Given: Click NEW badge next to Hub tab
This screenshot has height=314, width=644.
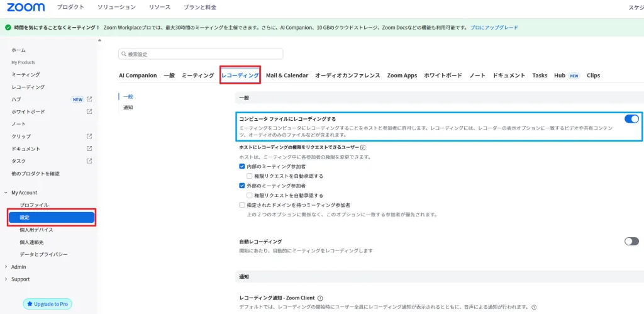Looking at the screenshot, I should 574,76.
